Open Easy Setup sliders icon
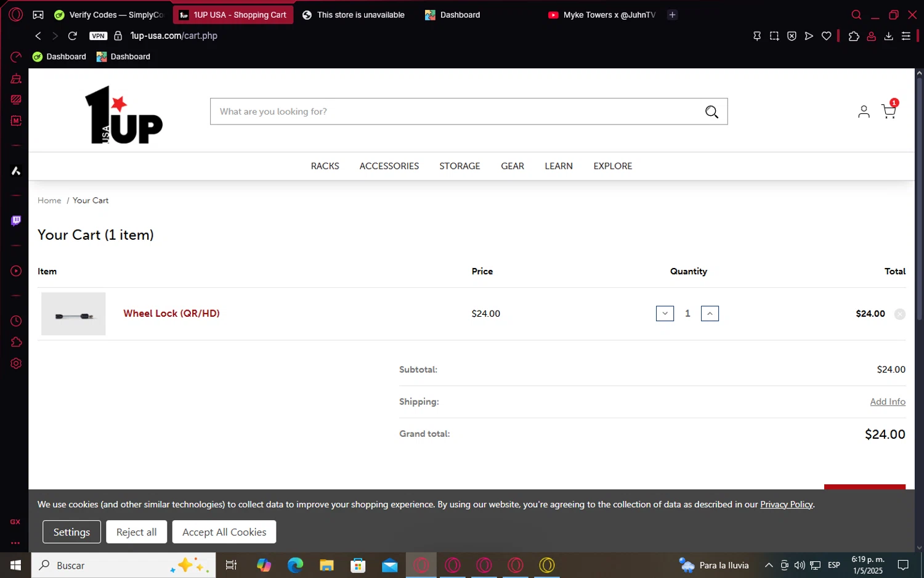This screenshot has width=924, height=578. [x=906, y=36]
